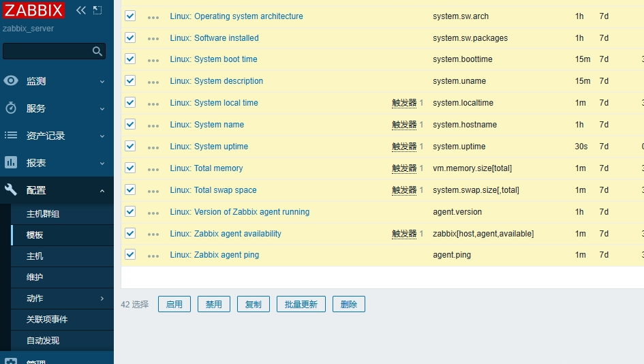Click the sidebar hide toggle icon
The height and width of the screenshot is (364, 644).
(97, 10)
